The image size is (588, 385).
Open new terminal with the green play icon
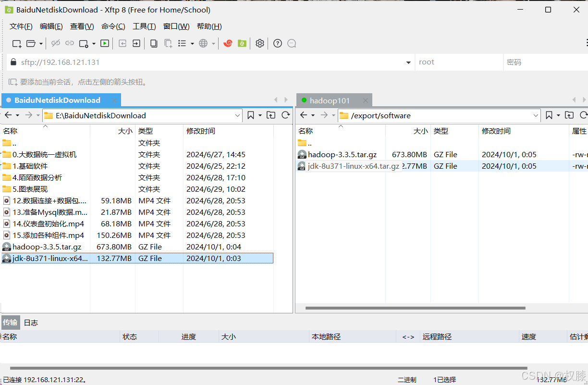coord(105,43)
